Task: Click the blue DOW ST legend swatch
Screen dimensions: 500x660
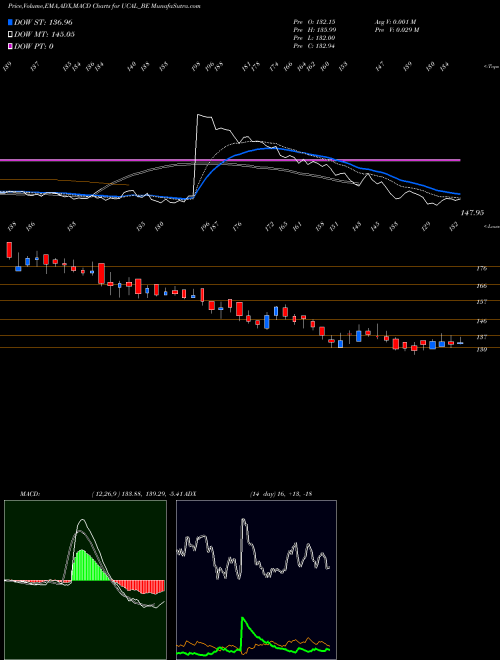Action: [x=10, y=23]
